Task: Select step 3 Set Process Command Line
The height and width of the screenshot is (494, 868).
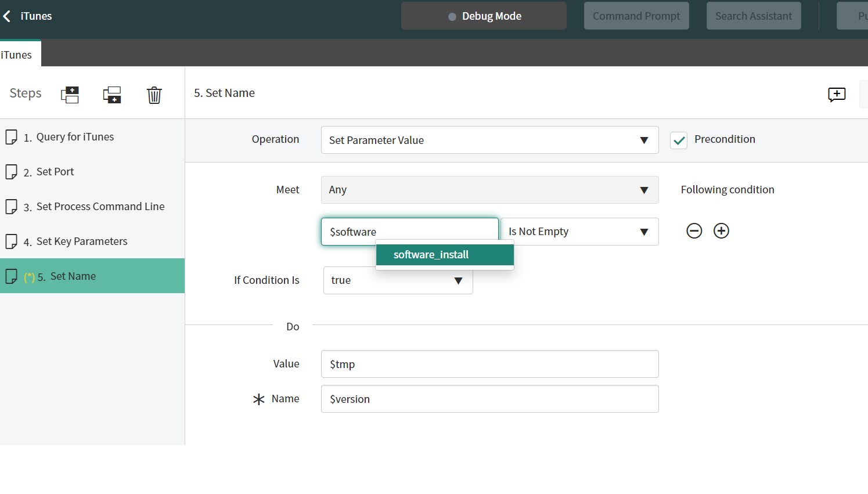Action: pos(92,207)
